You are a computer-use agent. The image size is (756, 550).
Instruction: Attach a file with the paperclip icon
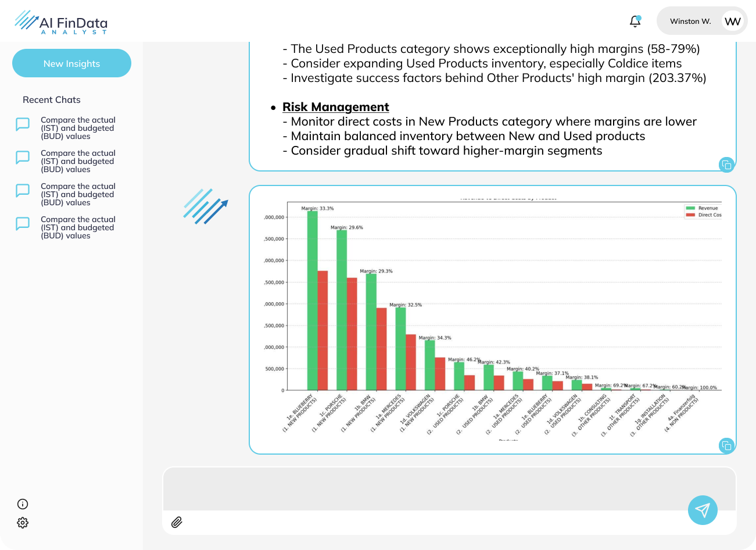click(x=177, y=522)
